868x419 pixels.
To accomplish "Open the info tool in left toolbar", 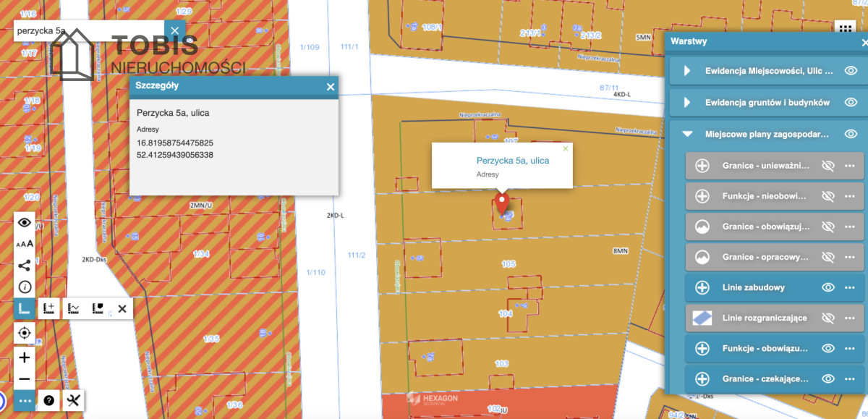I will 25,287.
